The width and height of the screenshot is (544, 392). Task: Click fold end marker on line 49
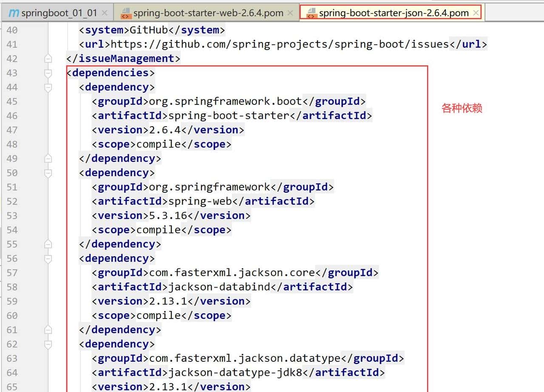tap(48, 159)
